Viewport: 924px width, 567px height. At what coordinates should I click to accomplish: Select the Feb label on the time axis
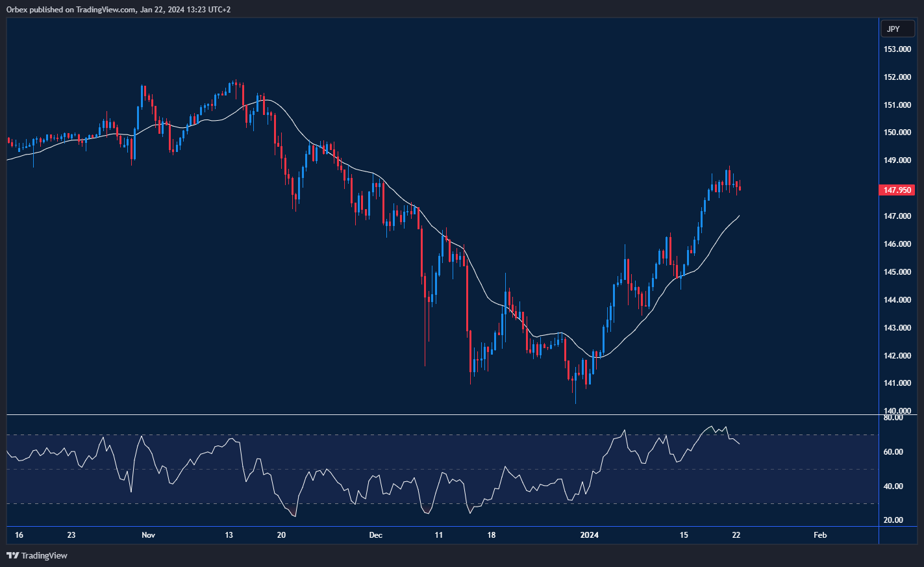coord(819,535)
